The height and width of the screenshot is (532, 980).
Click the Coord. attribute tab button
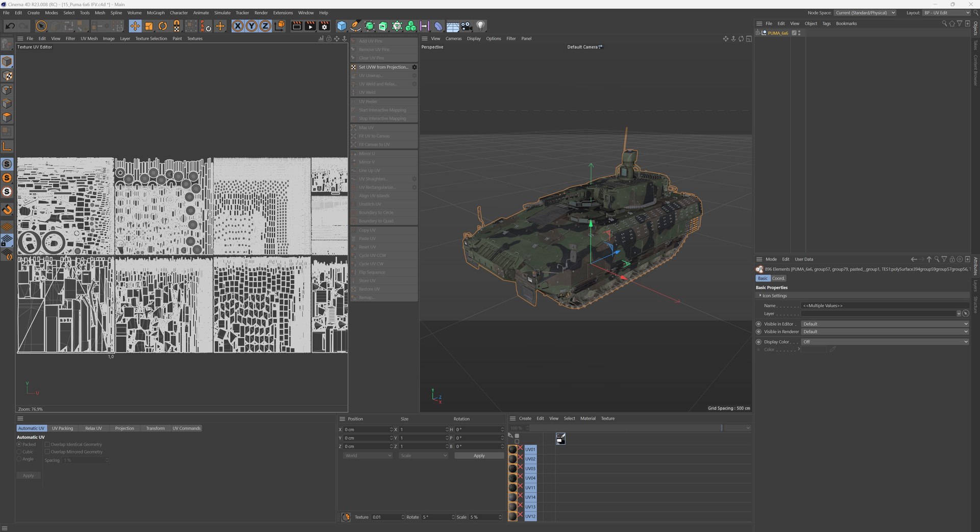(778, 278)
